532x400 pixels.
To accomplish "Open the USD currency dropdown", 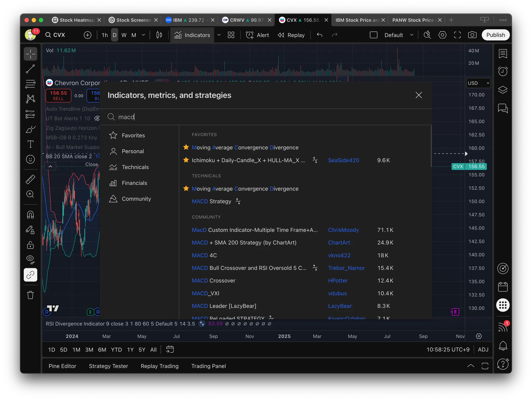I will pyautogui.click(x=478, y=83).
